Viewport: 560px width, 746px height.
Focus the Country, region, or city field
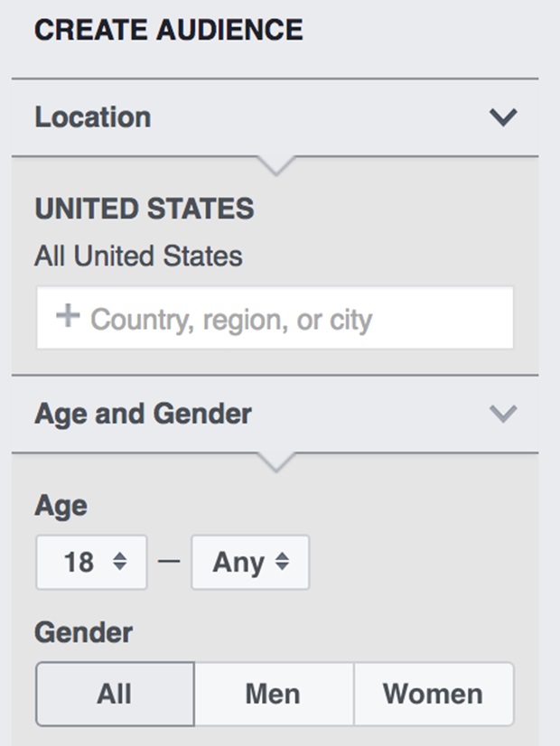(275, 318)
